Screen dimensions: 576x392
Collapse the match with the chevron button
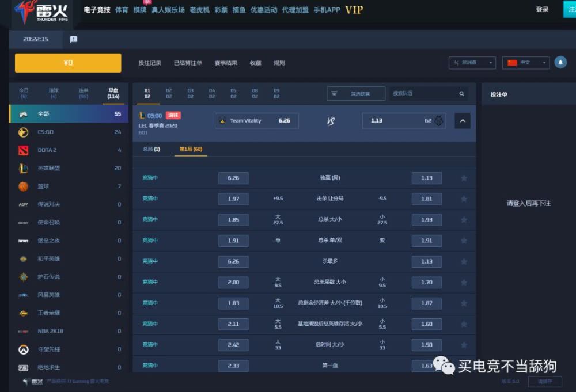pyautogui.click(x=463, y=121)
